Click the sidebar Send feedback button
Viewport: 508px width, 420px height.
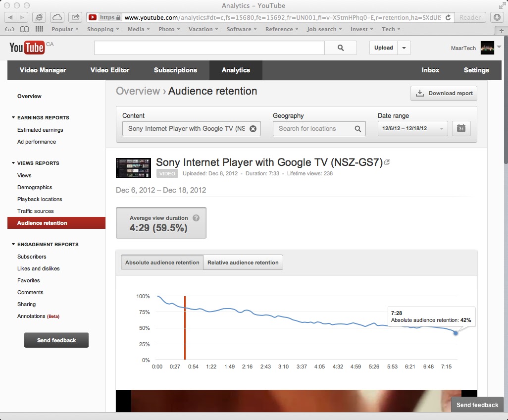point(56,340)
